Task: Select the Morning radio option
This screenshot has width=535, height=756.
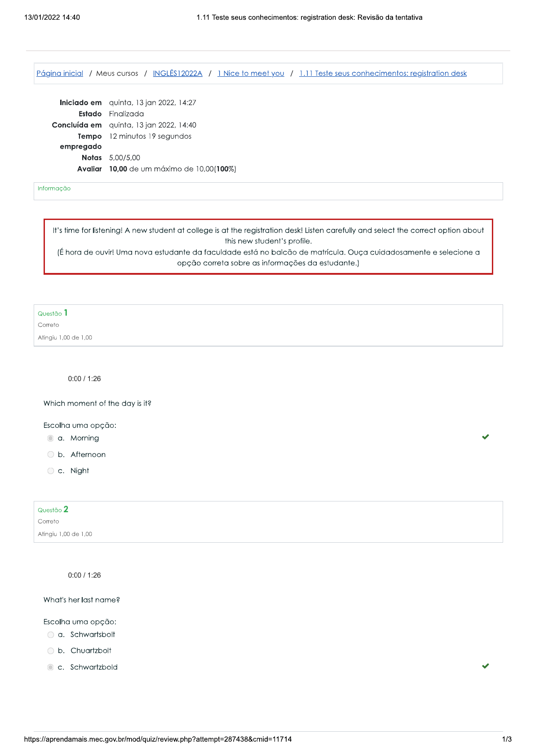Action: pyautogui.click(x=51, y=438)
